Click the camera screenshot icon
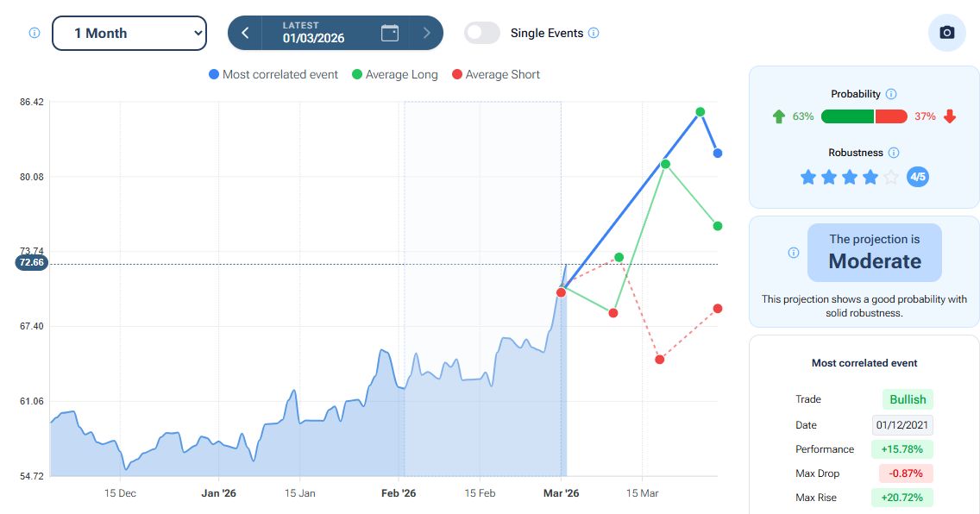Viewport: 980px width, 514px height. point(946,33)
